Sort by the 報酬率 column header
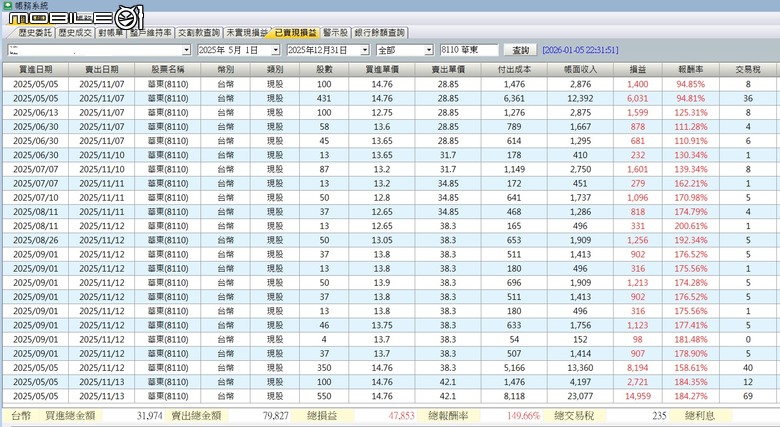This screenshot has width=780, height=427. [691, 70]
